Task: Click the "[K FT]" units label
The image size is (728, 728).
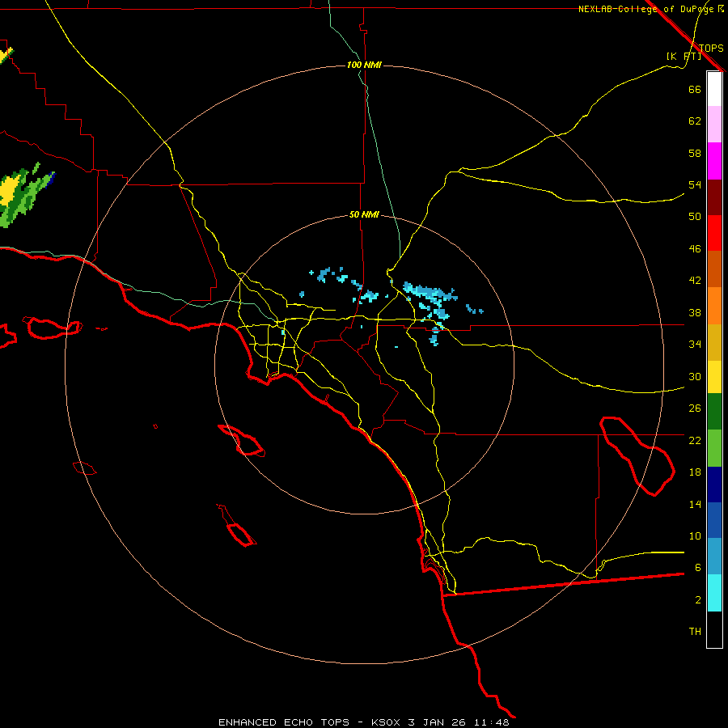Action: (684, 57)
